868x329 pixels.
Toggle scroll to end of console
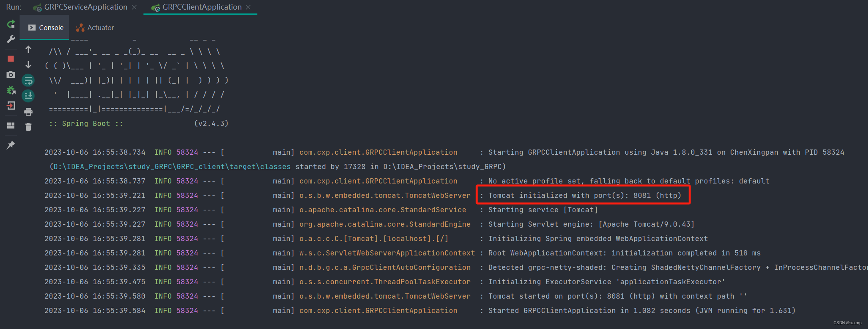click(x=28, y=96)
